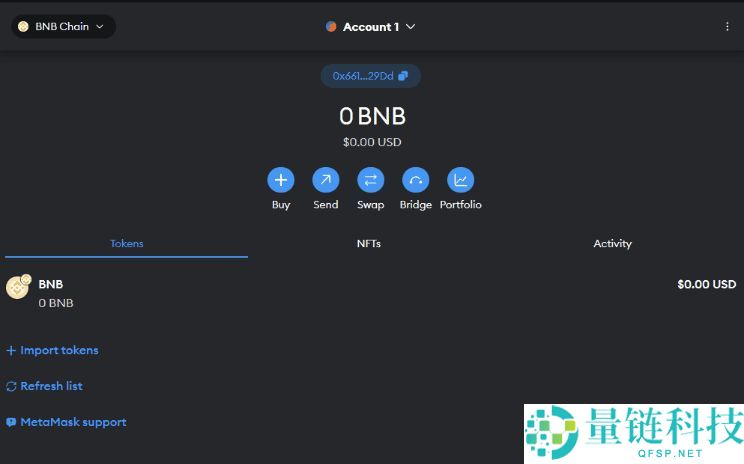Click the Bridge icon
Screen dimensions: 744x464
click(415, 180)
